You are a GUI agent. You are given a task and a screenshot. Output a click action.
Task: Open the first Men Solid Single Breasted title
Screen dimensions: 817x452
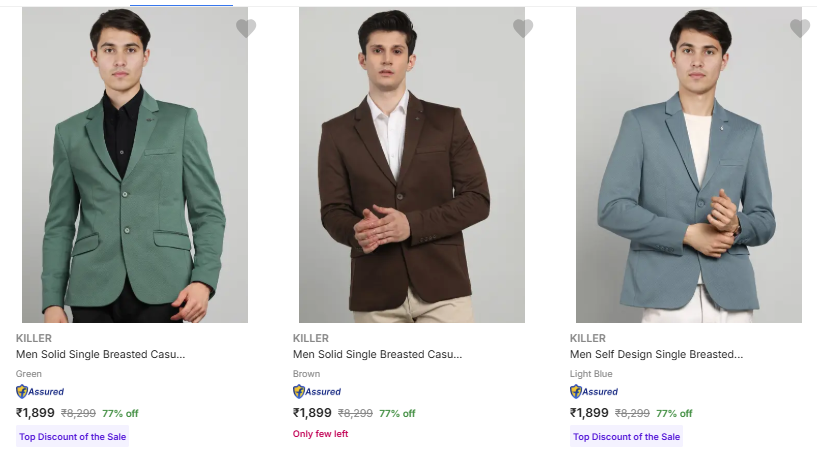(100, 354)
